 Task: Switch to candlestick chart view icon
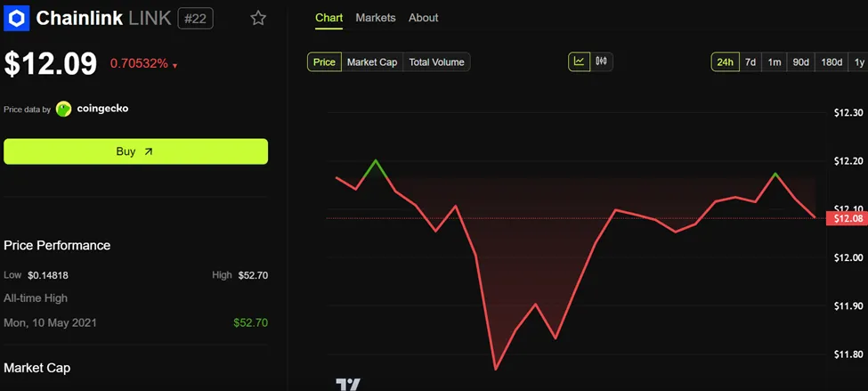click(602, 61)
